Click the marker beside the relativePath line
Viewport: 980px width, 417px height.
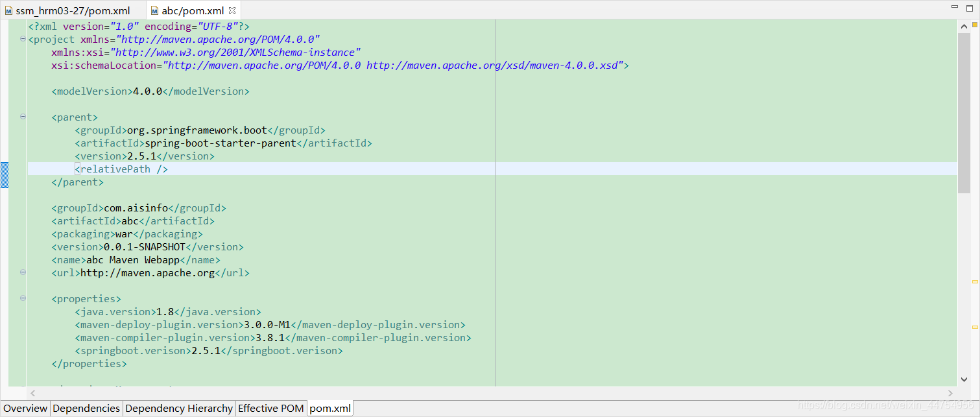(5, 174)
